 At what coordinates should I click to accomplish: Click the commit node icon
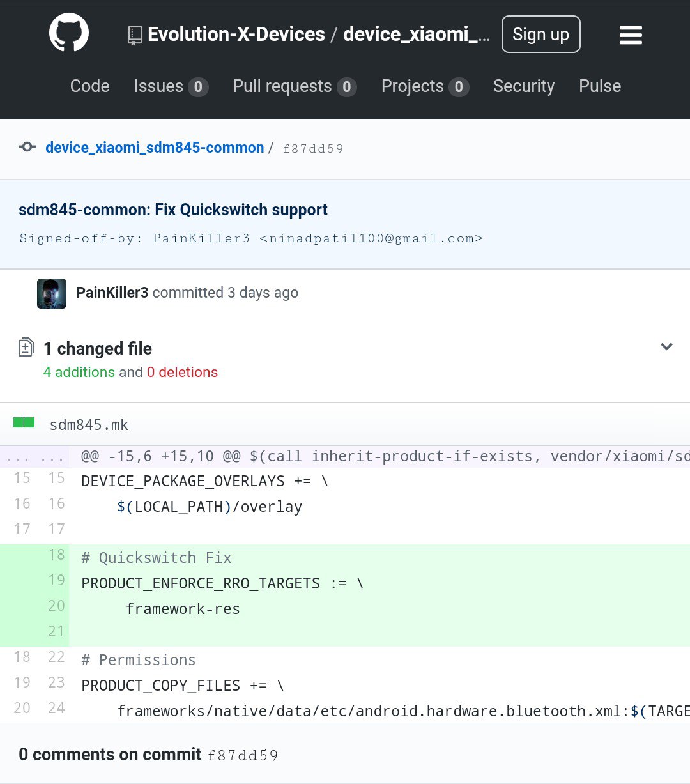(x=27, y=147)
